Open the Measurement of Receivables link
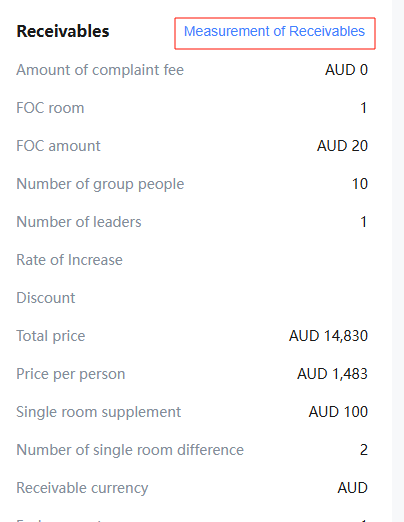Viewport: 404px width, 522px height. coord(274,31)
